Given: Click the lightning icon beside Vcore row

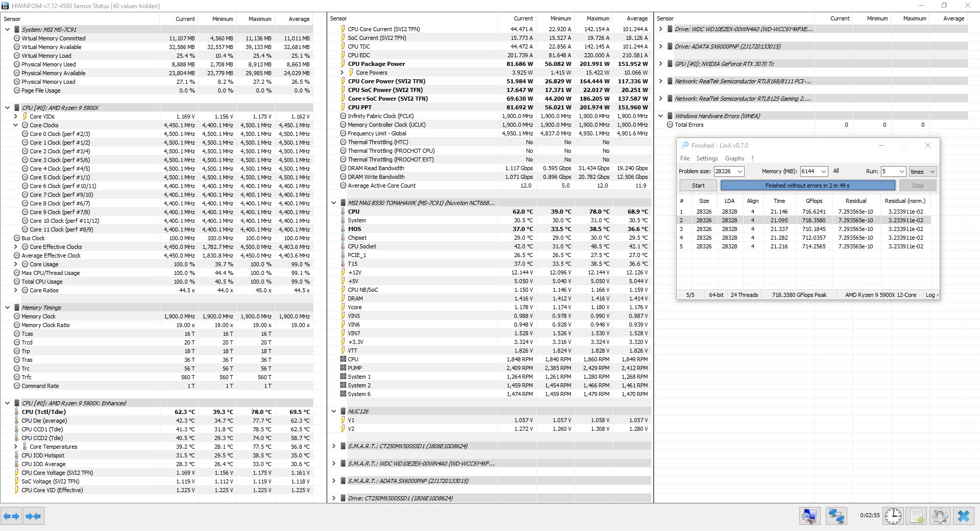Looking at the screenshot, I should pos(343,307).
